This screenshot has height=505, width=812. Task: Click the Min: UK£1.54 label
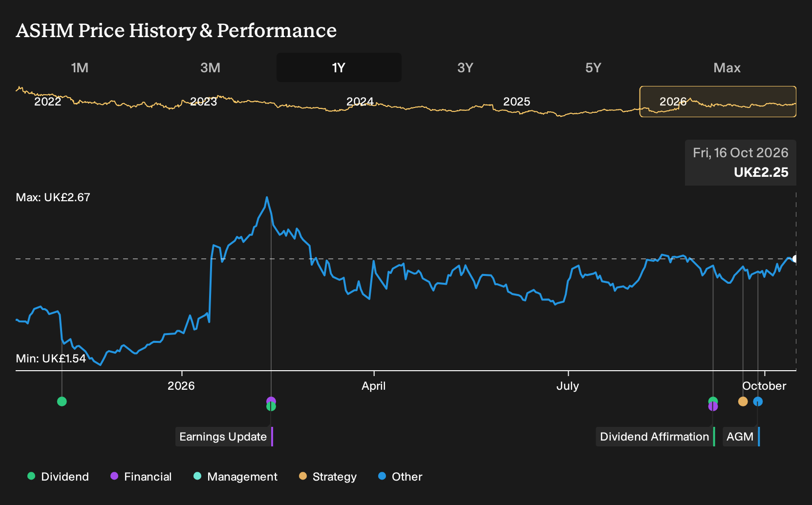(x=51, y=358)
